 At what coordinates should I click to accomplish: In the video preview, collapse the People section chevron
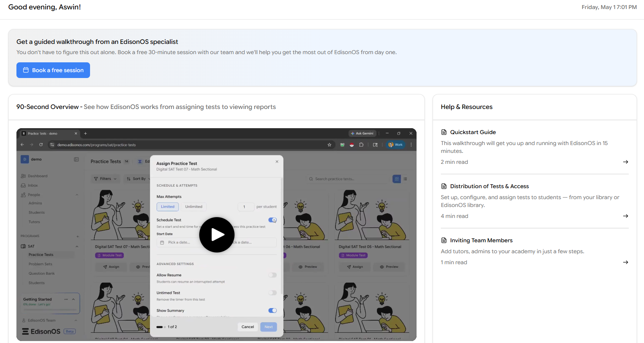click(77, 195)
